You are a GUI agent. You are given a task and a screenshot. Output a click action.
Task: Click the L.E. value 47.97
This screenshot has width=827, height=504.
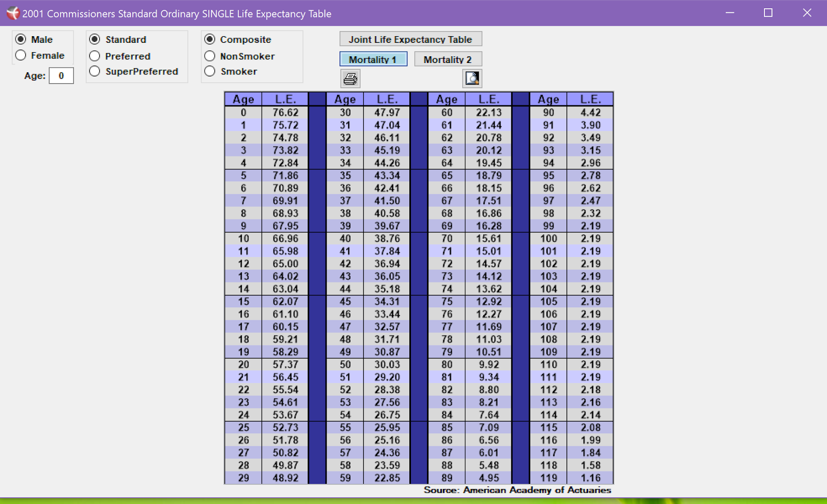coord(387,113)
